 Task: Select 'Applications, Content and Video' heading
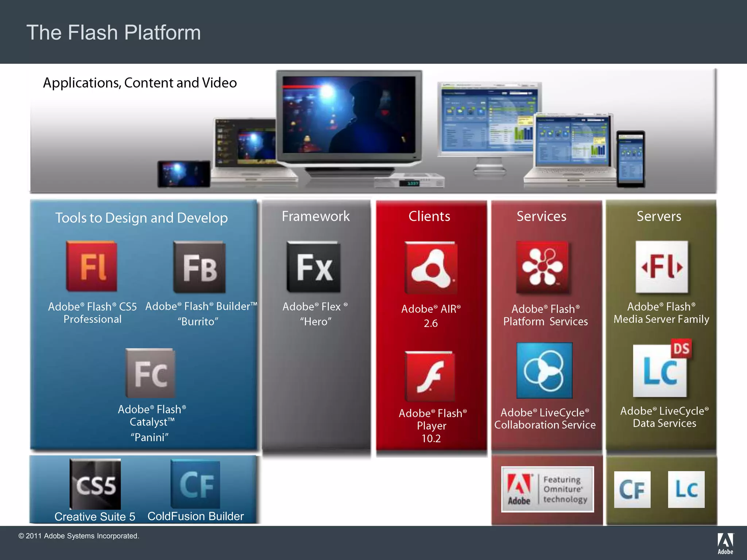coord(140,83)
